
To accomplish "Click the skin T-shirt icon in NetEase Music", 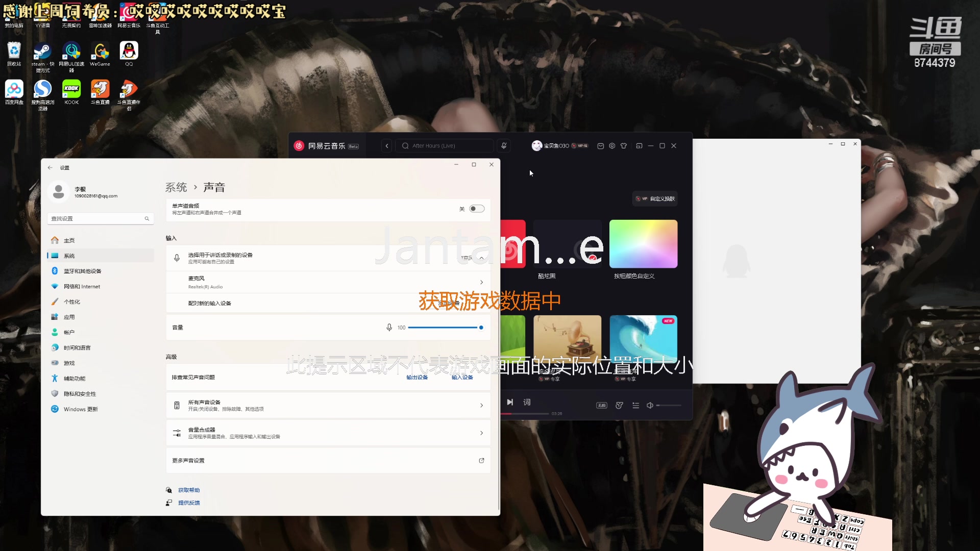I will 624,146.
